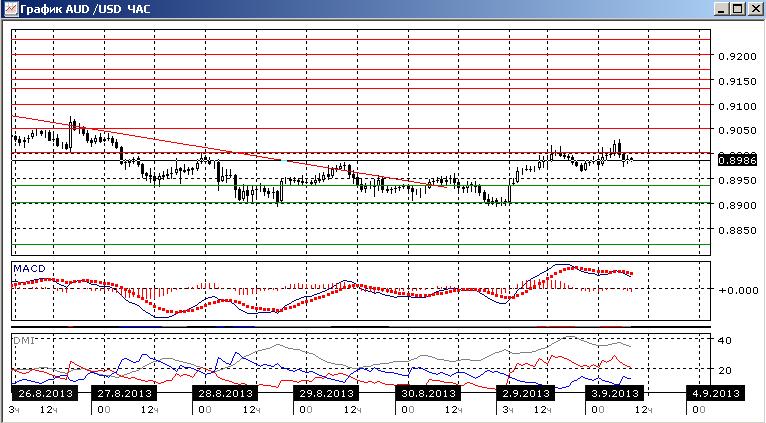Select the 2.9.2013 date marker

[x=526, y=393]
